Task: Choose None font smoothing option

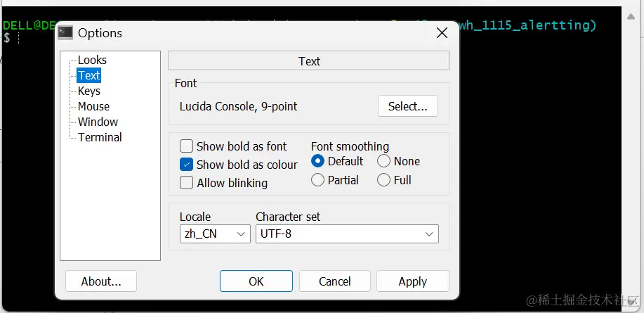Action: (x=383, y=161)
